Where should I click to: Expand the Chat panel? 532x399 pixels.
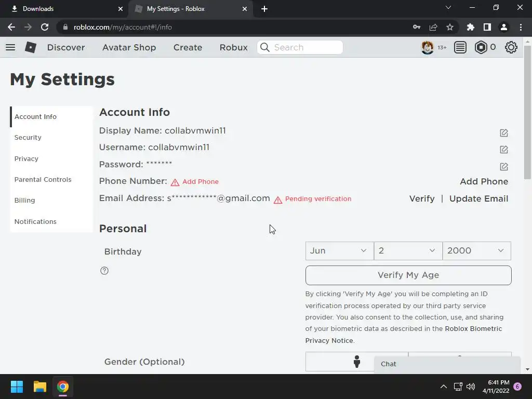[x=447, y=364]
